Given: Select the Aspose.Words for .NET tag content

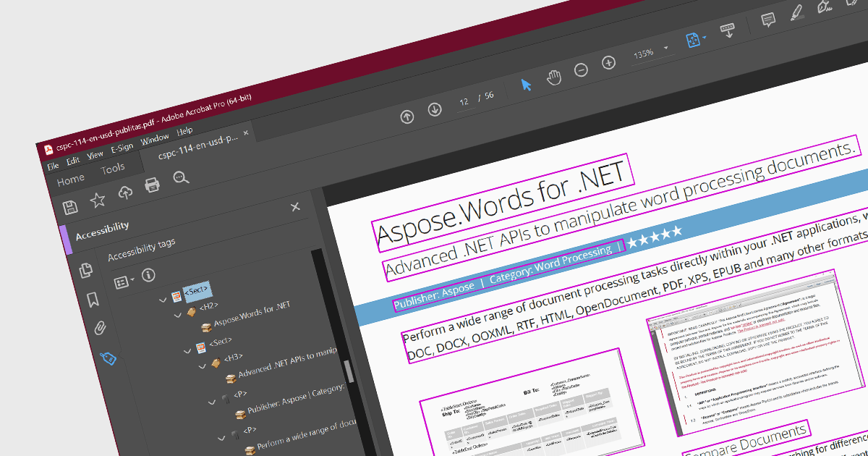Looking at the screenshot, I should pos(252,313).
